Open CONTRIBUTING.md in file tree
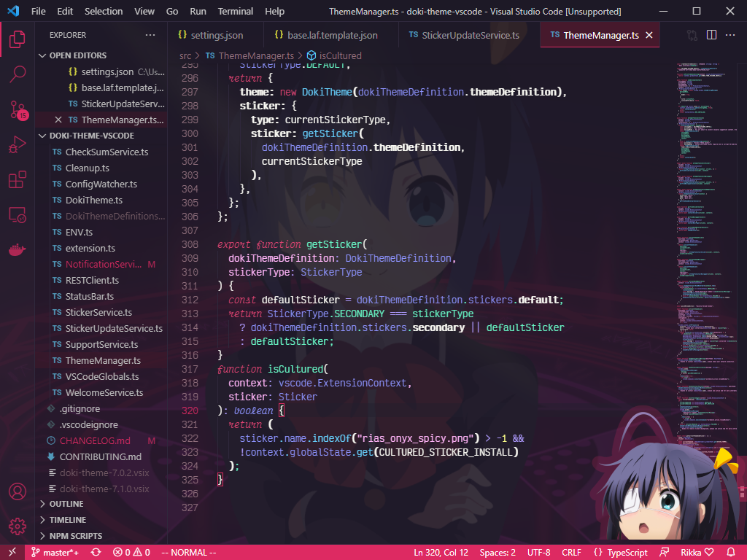Viewport: 747px width, 560px height. (x=101, y=456)
